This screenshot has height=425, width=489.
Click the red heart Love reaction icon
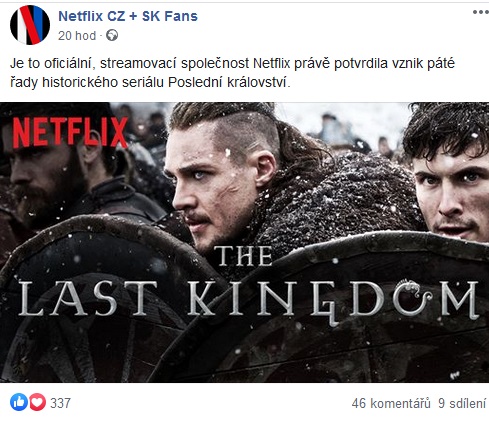(x=37, y=402)
